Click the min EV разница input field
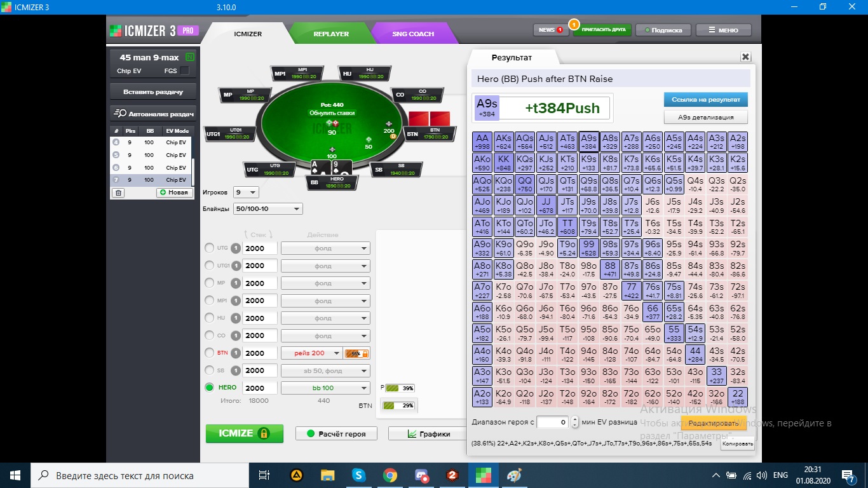868x488 pixels. click(x=553, y=422)
